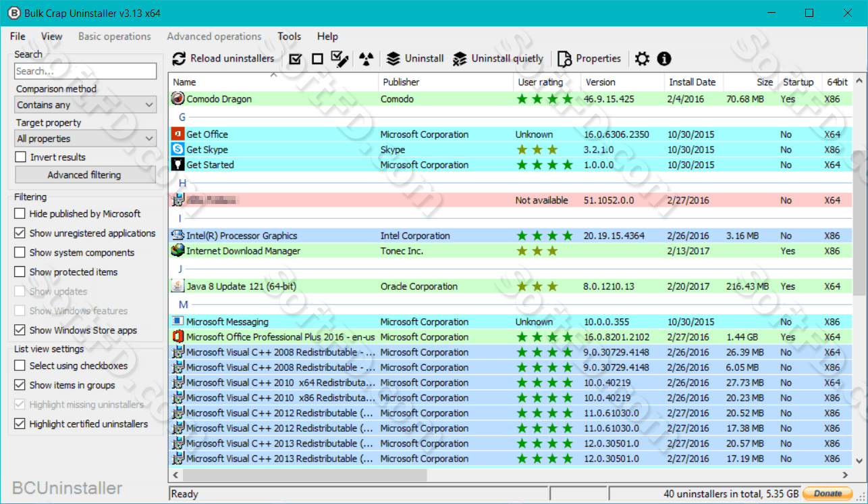Collapse the M group header
Screen dimensions: 868x504
tap(183, 305)
